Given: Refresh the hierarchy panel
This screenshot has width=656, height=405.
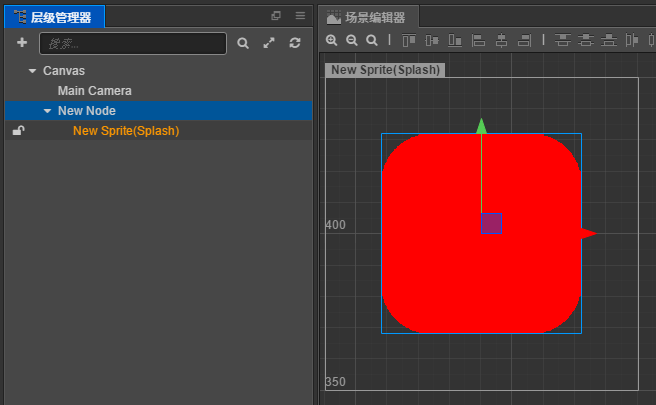Looking at the screenshot, I should 295,43.
